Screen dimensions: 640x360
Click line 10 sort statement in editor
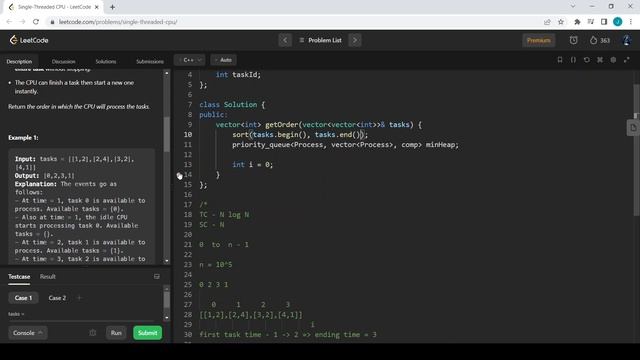pos(300,135)
